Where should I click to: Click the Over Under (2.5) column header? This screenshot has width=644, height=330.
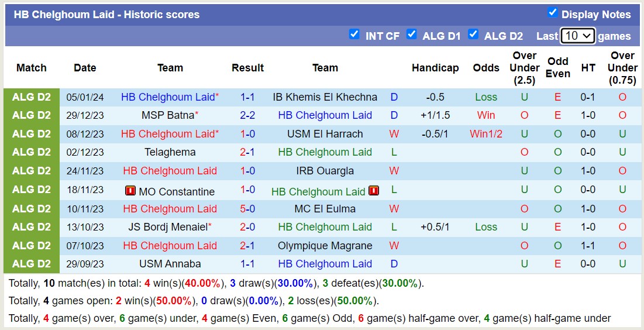[x=525, y=68]
